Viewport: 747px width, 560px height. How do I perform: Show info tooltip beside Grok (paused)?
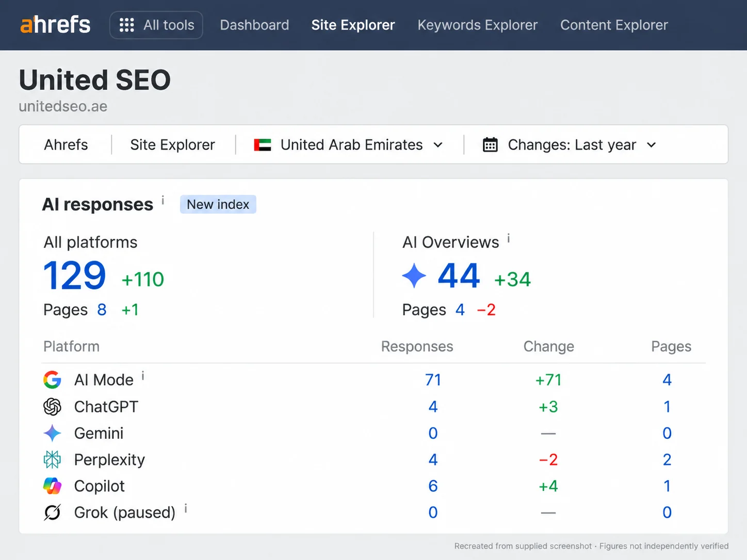(186, 508)
